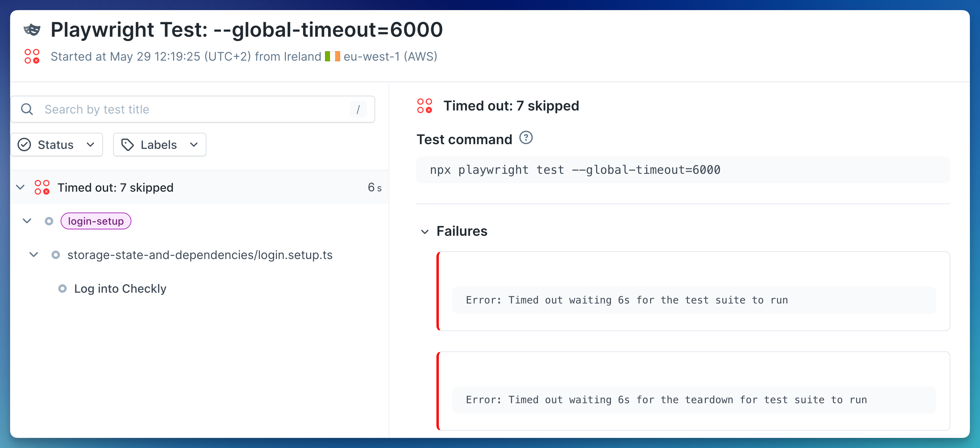Collapse the login.setup.ts file node

pyautogui.click(x=34, y=254)
